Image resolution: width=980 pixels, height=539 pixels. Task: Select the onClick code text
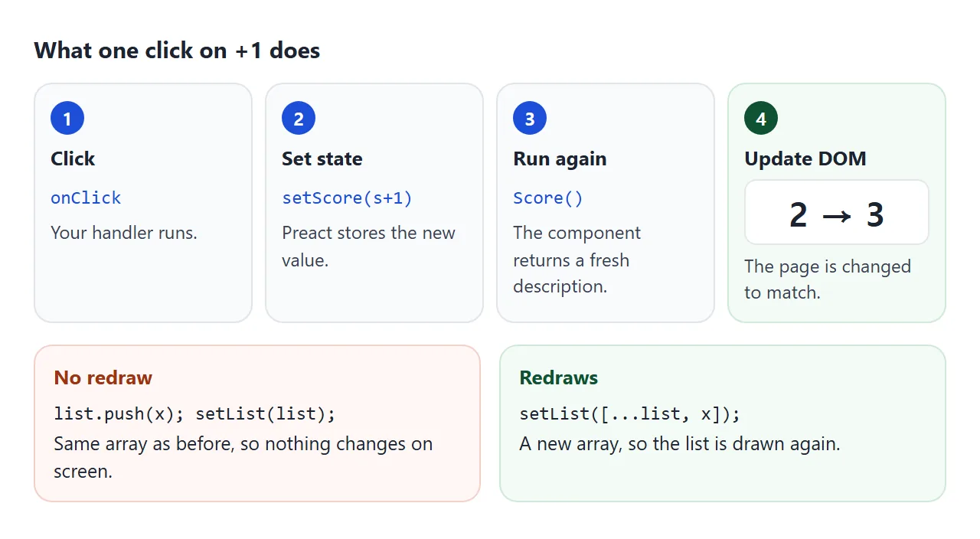point(86,198)
